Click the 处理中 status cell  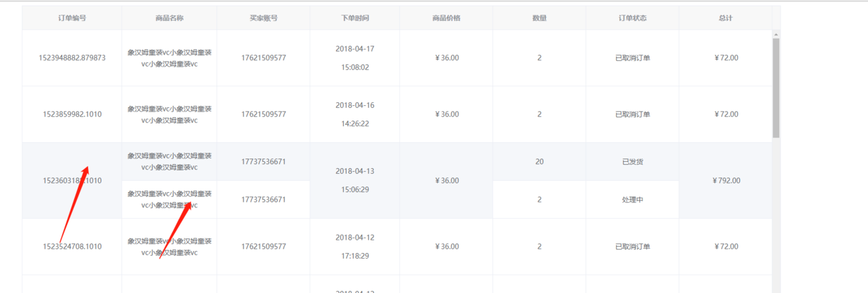(632, 200)
